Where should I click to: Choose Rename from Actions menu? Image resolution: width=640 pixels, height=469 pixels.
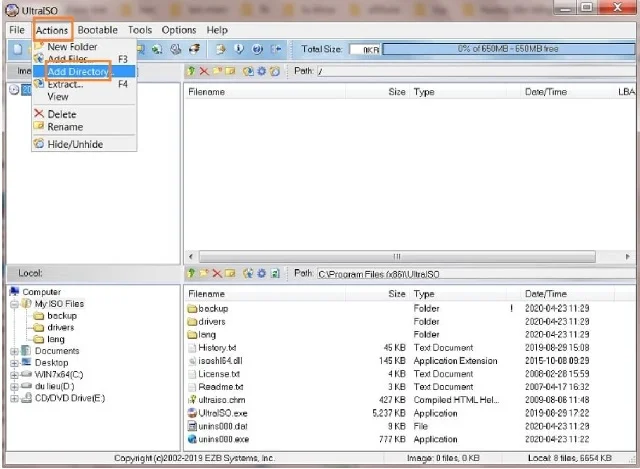pyautogui.click(x=84, y=127)
